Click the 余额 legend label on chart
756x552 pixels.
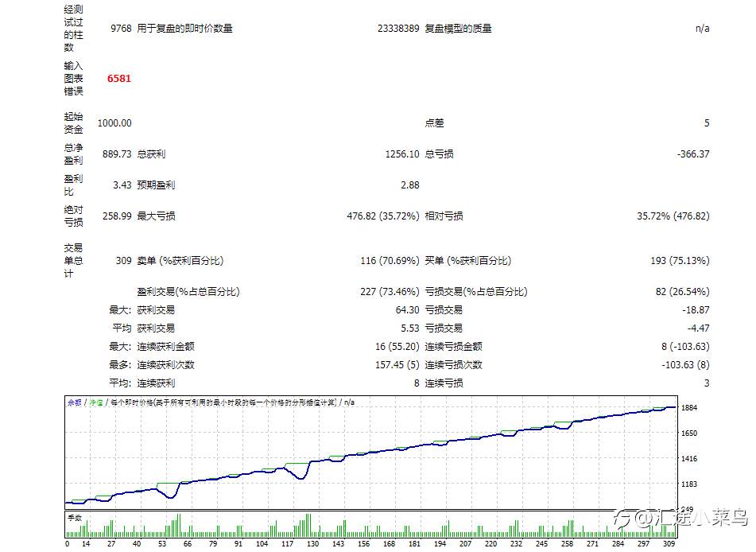coord(75,402)
